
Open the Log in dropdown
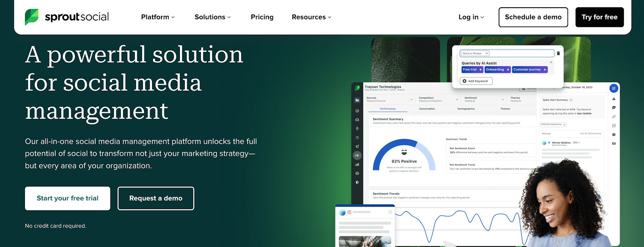click(x=471, y=17)
